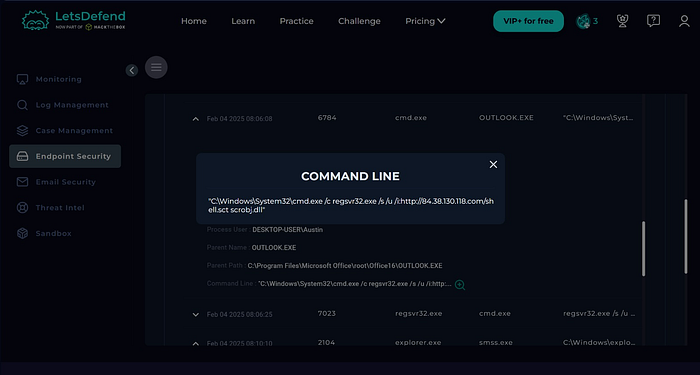The width and height of the screenshot is (700, 375).
Task: Open Sandbox in the sidebar
Action: 54,233
